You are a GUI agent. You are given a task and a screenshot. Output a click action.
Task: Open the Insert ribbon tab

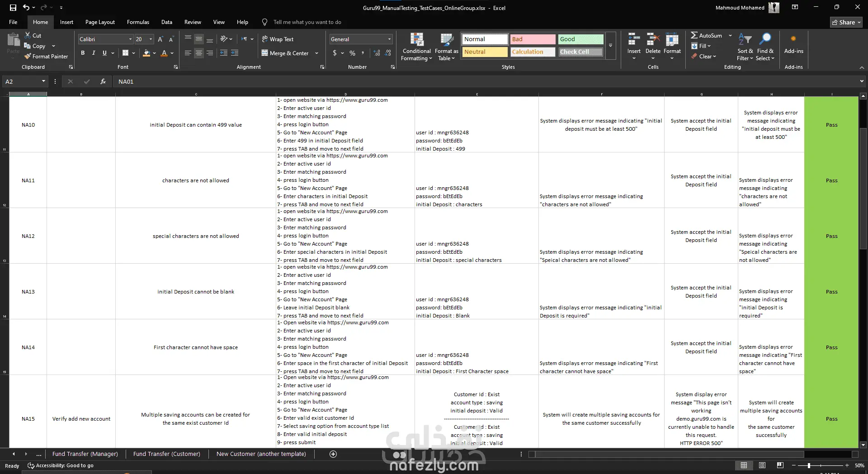(x=66, y=22)
